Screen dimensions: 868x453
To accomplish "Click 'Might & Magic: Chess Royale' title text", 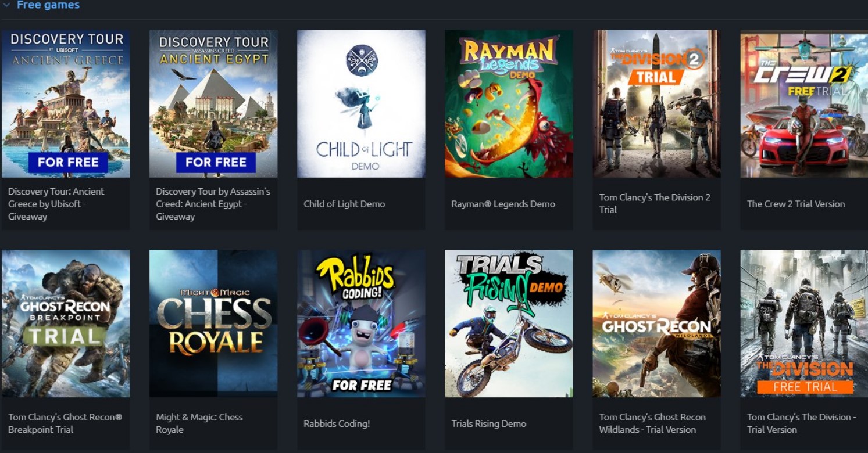I will [x=199, y=423].
